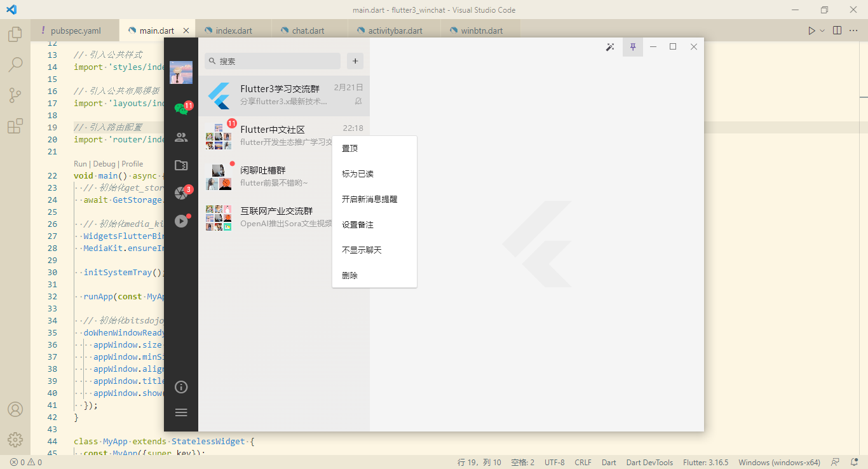Image resolution: width=868 pixels, height=469 pixels.
Task: Select 置顶 from the context menu
Action: coord(349,147)
